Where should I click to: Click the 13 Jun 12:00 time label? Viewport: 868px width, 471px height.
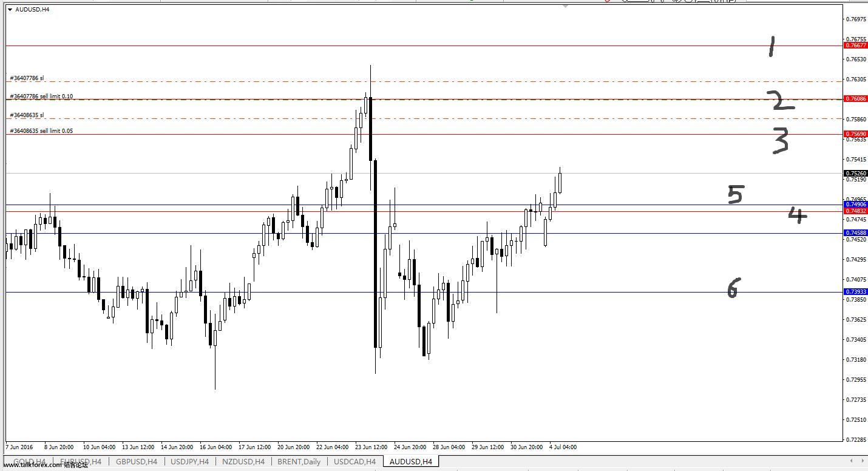138,447
